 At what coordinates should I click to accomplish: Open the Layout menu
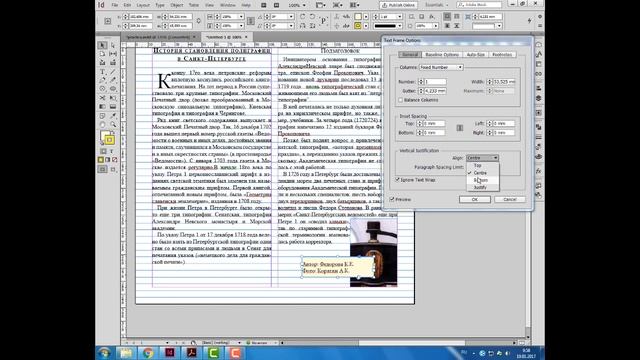coord(143,5)
